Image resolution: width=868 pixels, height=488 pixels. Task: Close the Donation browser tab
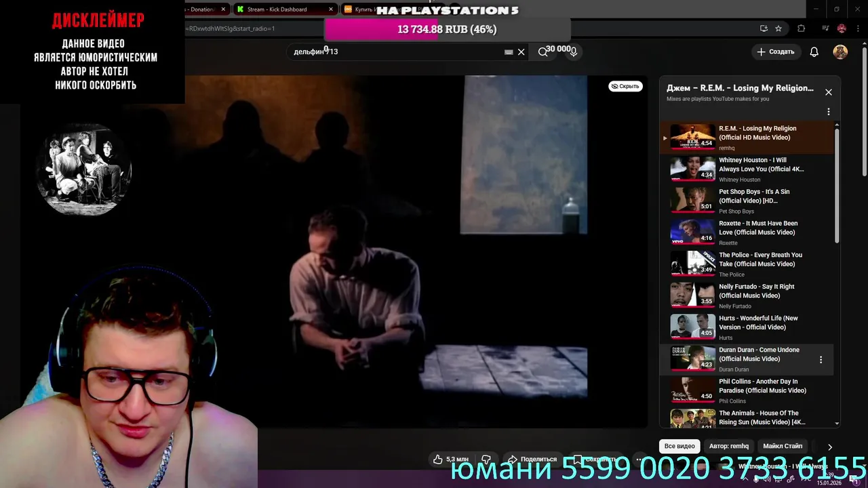[223, 9]
